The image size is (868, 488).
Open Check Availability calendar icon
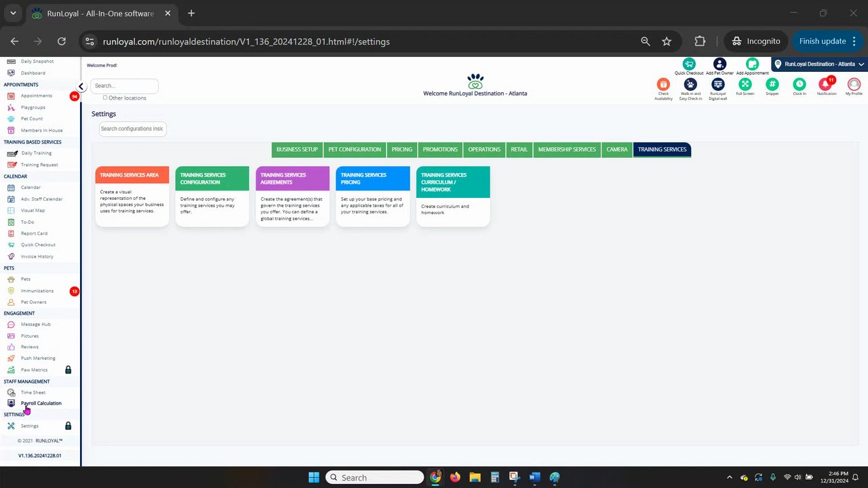click(663, 84)
